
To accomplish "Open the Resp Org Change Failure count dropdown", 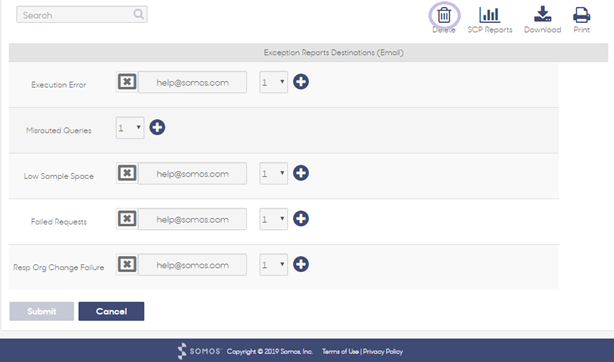I will (273, 265).
